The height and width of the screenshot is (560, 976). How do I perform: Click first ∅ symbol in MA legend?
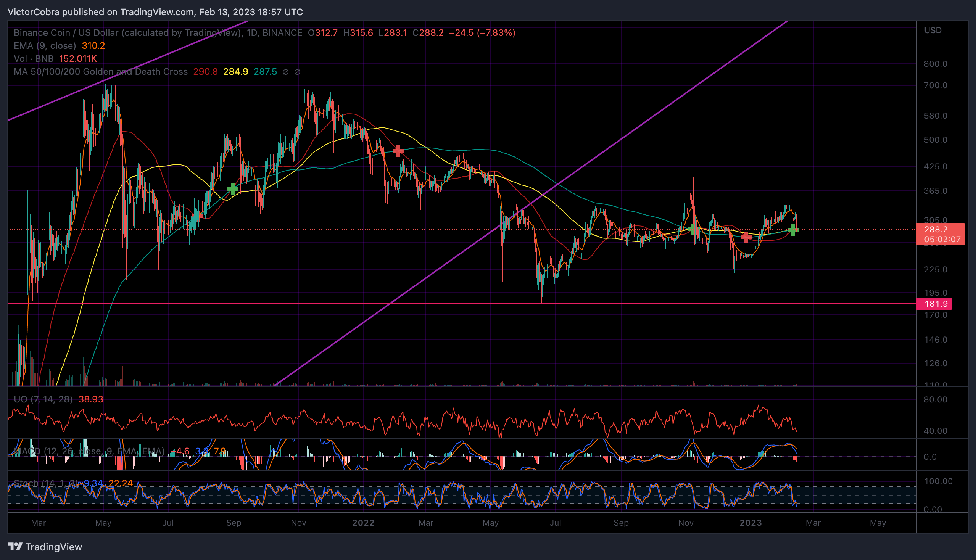[x=285, y=72]
